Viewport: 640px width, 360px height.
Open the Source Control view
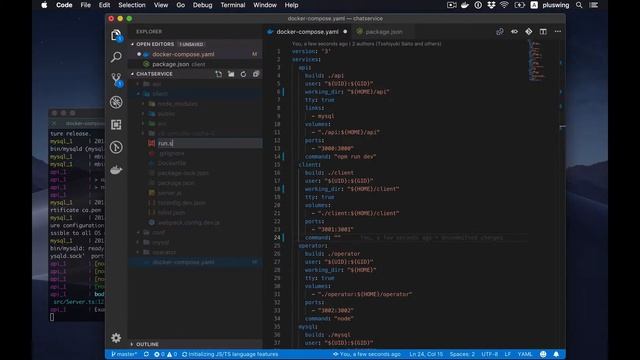coord(116,79)
